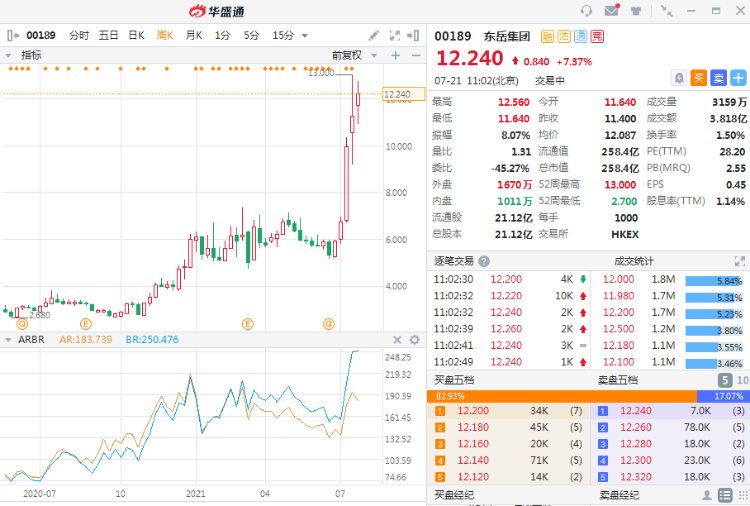Viewport: 750px width, 506px height.
Task: Click the 00189 stock code in chart toolbar
Action: 41,35
